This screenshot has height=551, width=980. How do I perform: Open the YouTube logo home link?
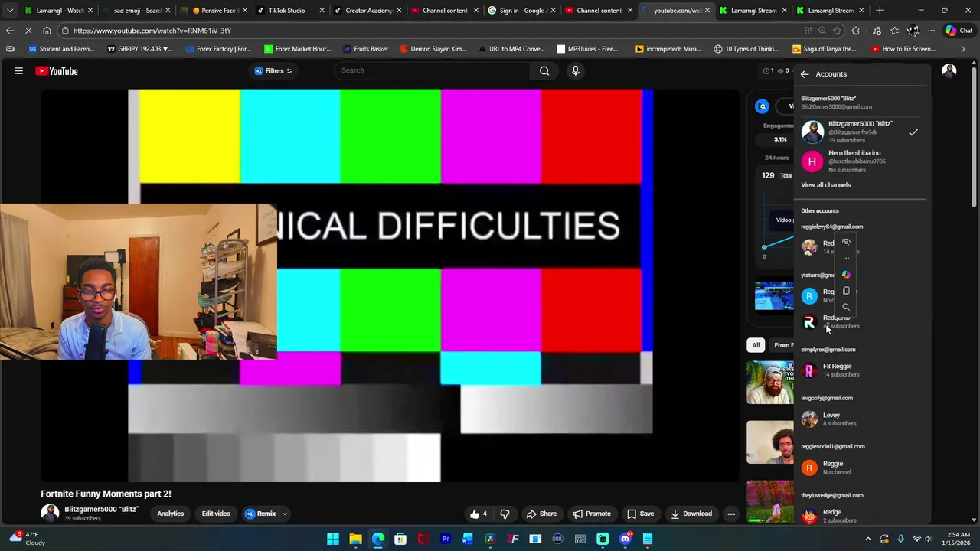(57, 71)
